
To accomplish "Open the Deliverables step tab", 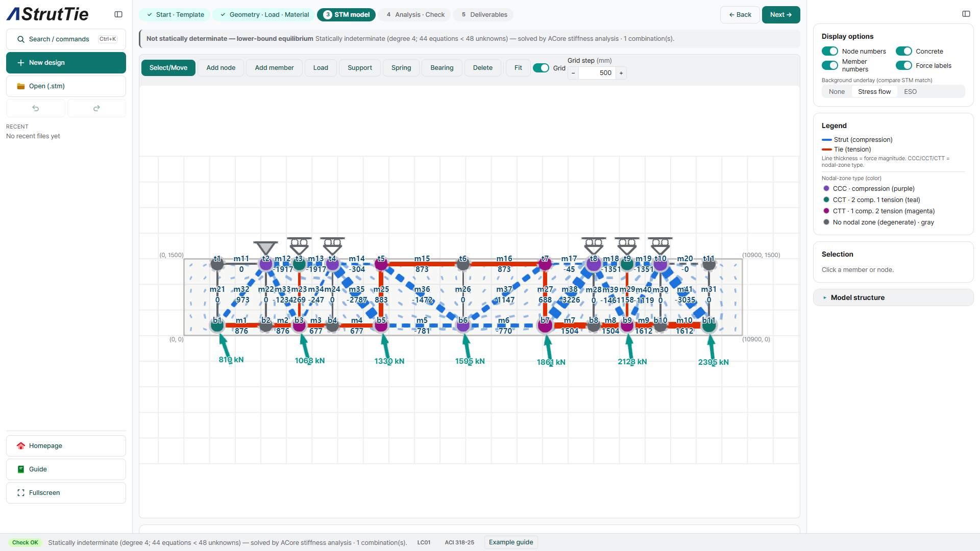I will [484, 15].
